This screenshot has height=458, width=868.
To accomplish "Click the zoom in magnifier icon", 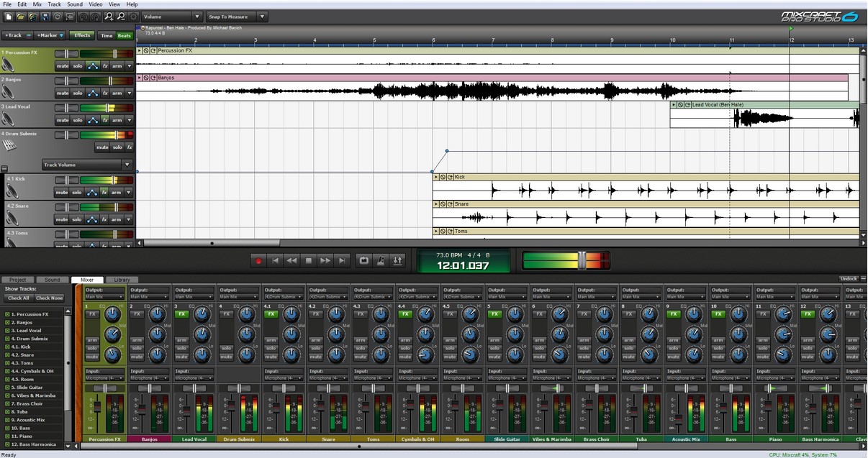I will [x=109, y=17].
